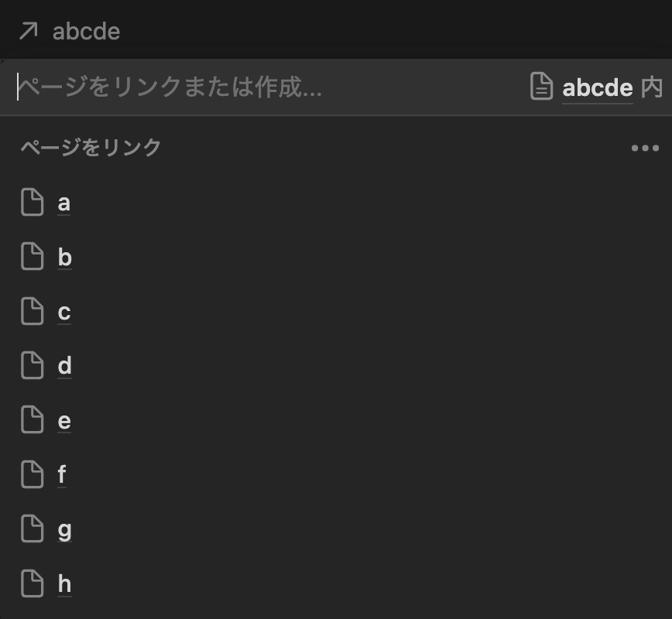
Task: Select page a from link list
Action: (336, 202)
